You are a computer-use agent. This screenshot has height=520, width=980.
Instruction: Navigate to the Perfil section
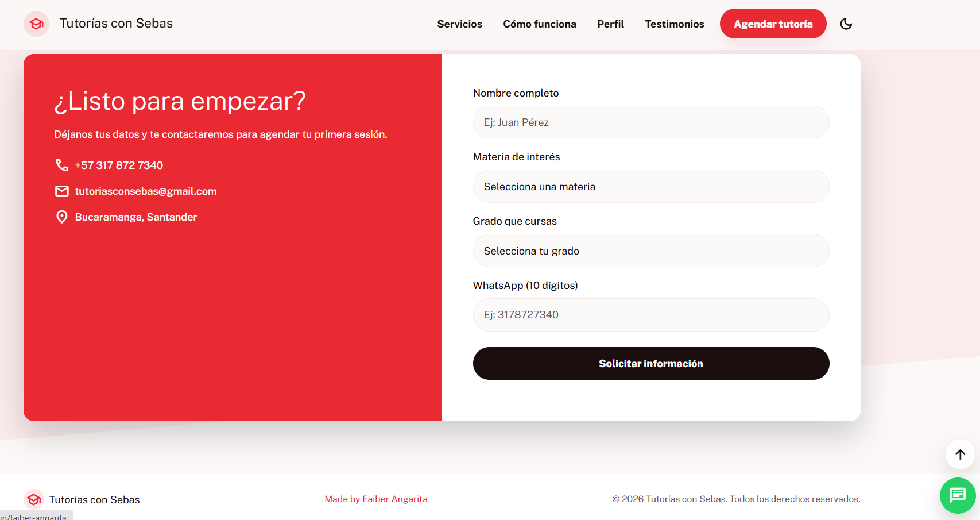pos(610,24)
